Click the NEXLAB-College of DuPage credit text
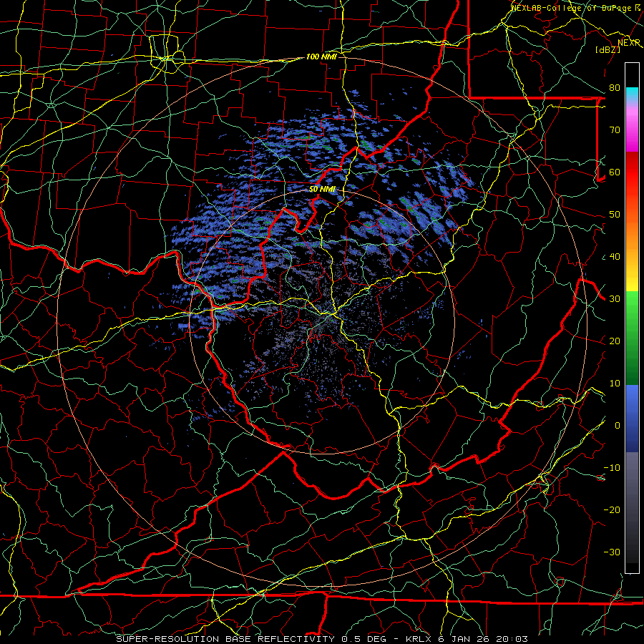Image resolution: width=644 pixels, height=644 pixels. pyautogui.click(x=571, y=7)
